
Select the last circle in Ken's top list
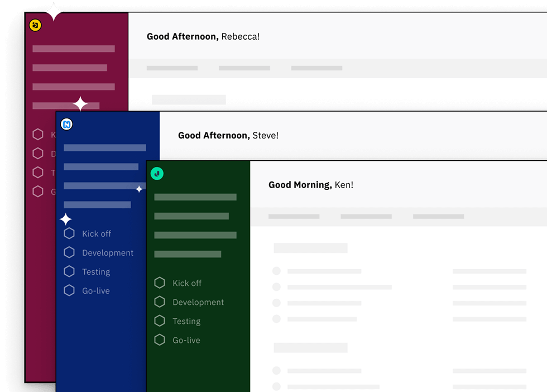tap(276, 319)
